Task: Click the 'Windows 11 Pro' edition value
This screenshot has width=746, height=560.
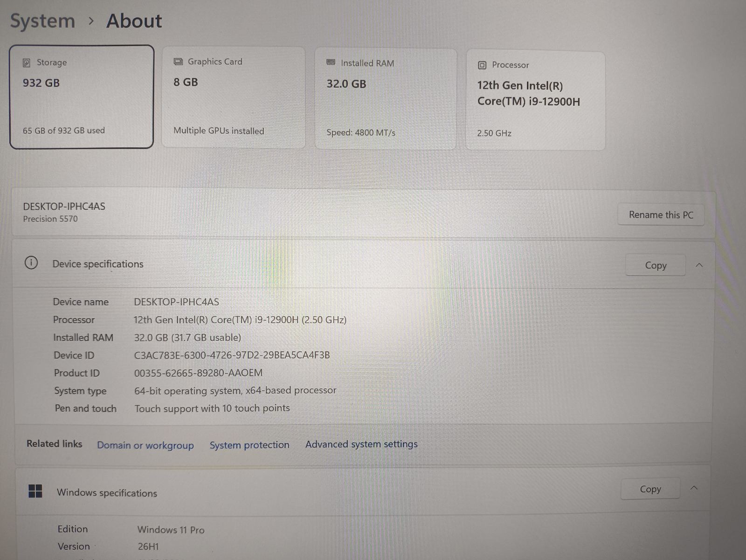Action: click(171, 530)
